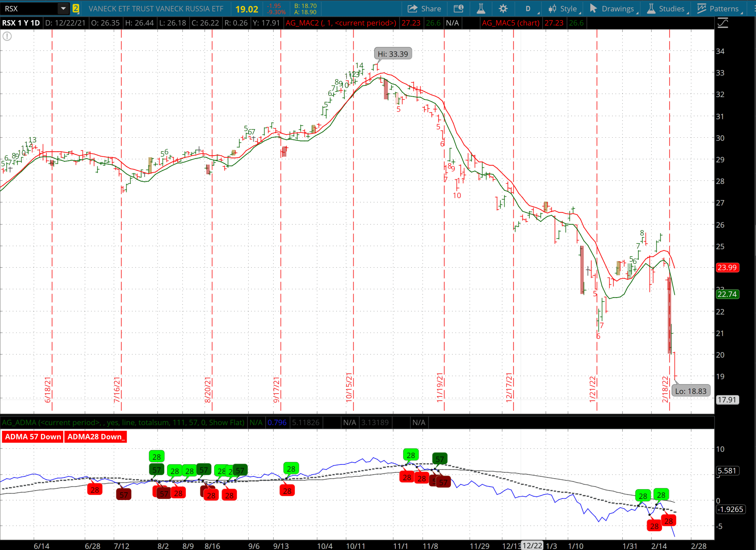This screenshot has width=756, height=550.
Task: Click the 8/20/21 expiration marker
Action: [208, 390]
